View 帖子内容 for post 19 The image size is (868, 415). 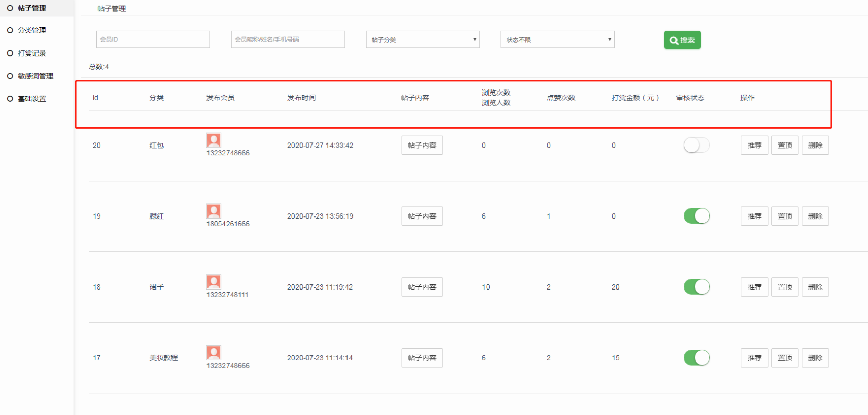click(422, 216)
